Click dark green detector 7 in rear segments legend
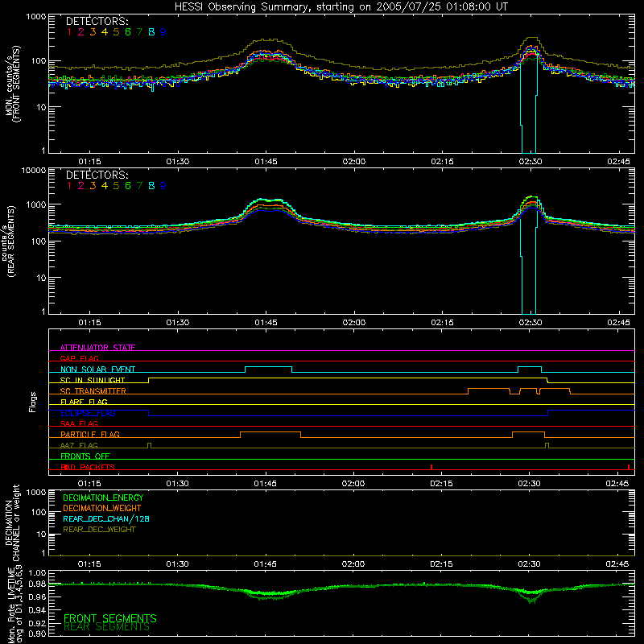The image size is (644, 644). (x=139, y=186)
